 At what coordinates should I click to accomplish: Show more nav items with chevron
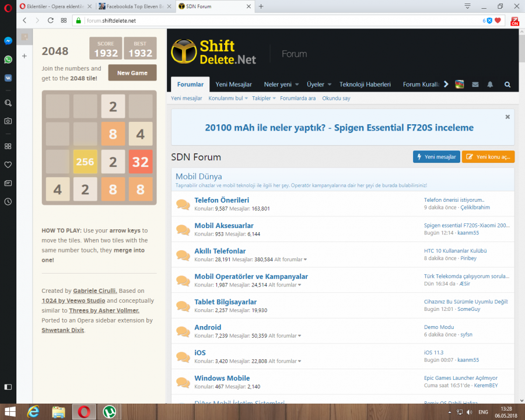446,85
